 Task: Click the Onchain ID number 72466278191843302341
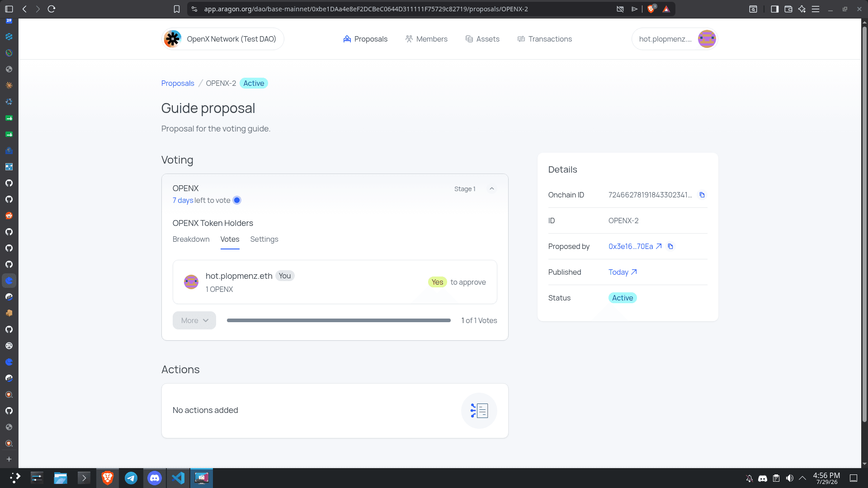[x=650, y=195]
